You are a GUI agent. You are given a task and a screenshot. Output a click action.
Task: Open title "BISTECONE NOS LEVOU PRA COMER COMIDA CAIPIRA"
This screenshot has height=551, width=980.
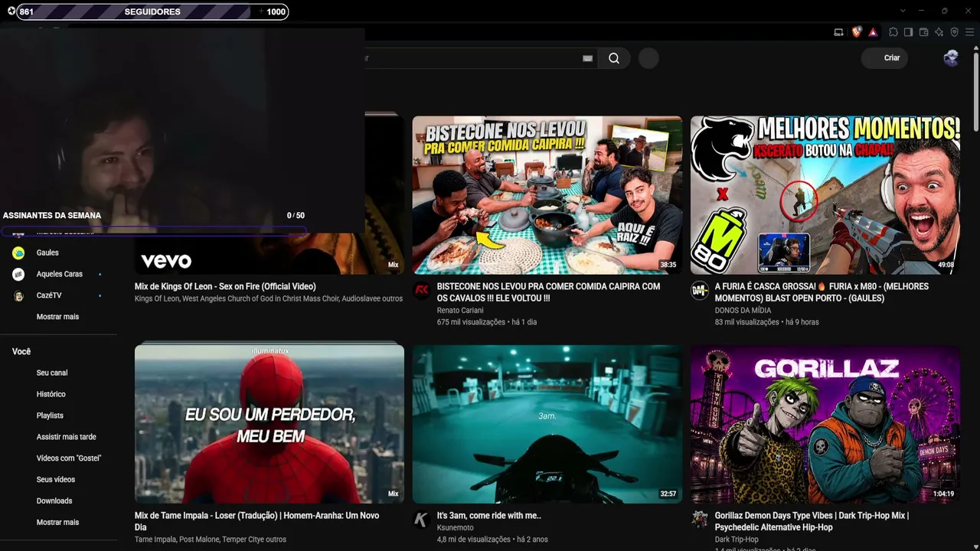coord(548,292)
